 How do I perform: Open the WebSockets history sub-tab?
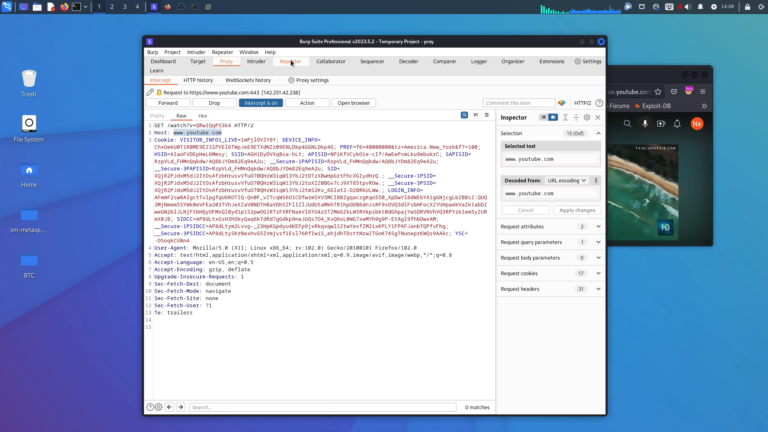(248, 80)
